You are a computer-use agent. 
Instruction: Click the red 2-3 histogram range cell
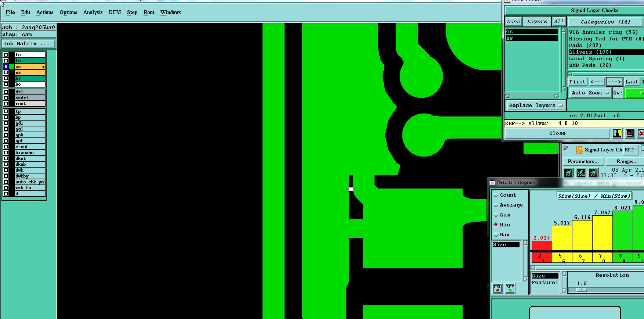coord(542,258)
